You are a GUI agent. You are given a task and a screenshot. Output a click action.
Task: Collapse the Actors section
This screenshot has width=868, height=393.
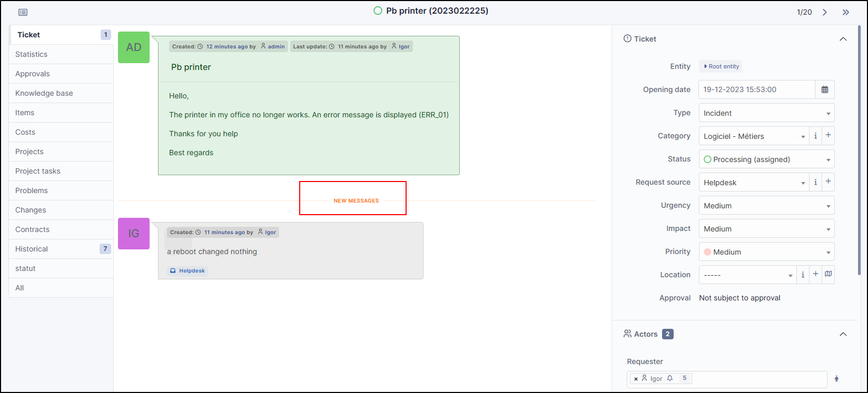pyautogui.click(x=843, y=334)
